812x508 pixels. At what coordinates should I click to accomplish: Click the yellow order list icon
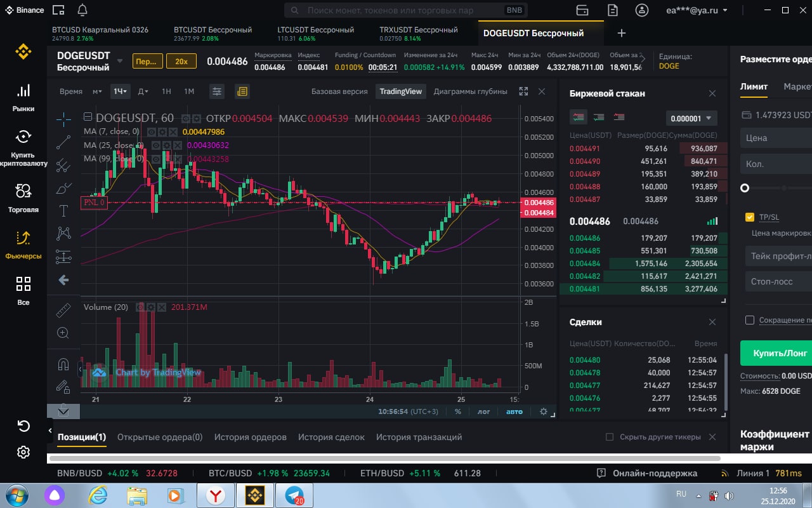click(x=242, y=91)
